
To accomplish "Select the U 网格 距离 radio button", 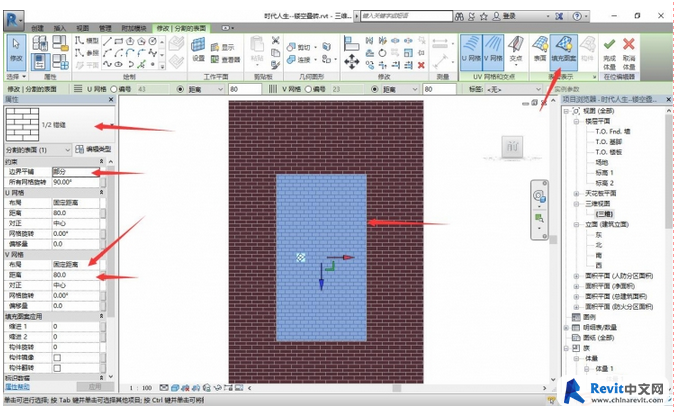I will 180,89.
